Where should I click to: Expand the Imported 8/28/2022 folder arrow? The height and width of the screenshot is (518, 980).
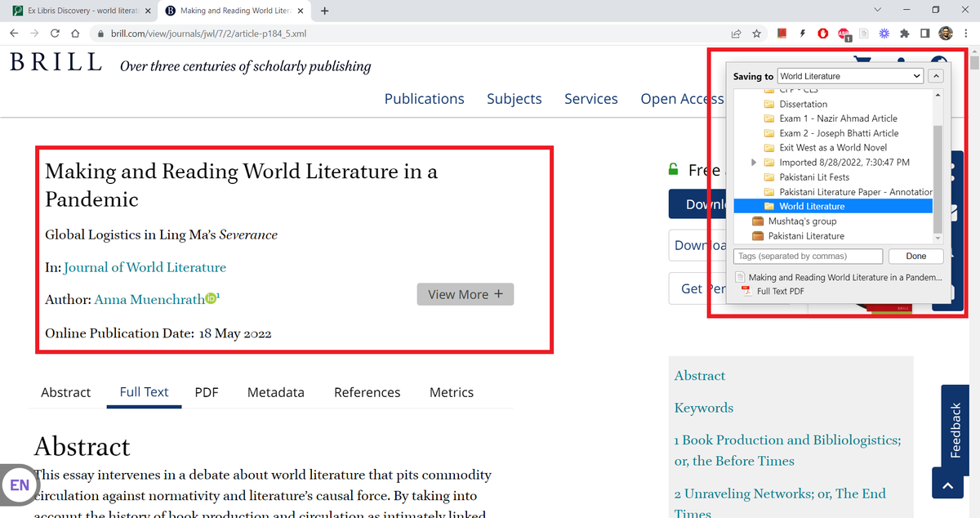754,163
